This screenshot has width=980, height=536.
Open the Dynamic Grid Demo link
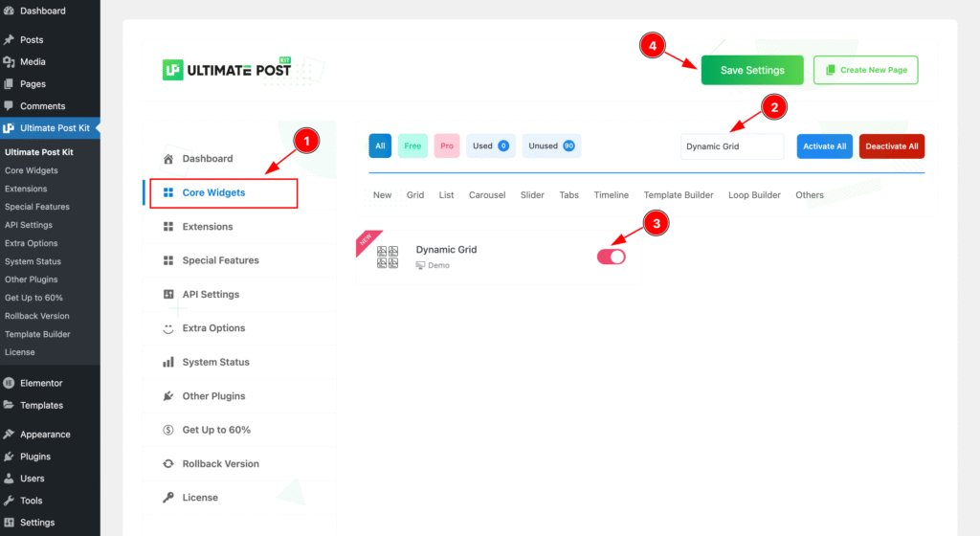tap(438, 265)
